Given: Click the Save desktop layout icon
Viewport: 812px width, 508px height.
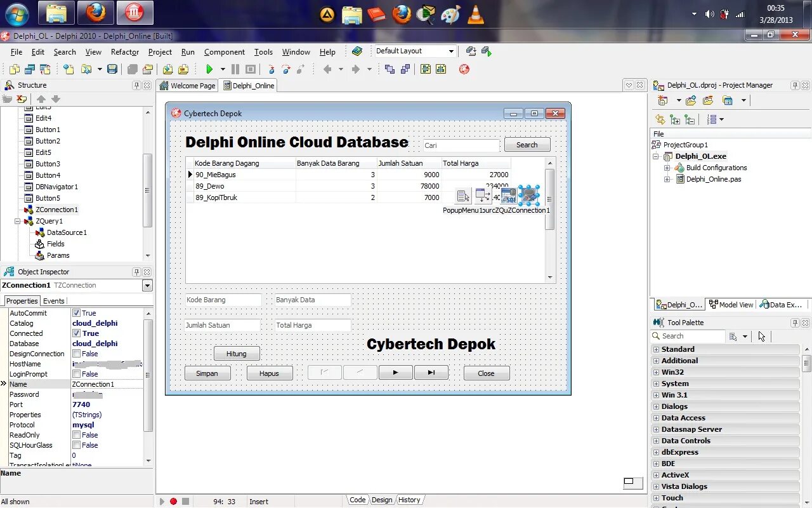Looking at the screenshot, I should point(471,51).
